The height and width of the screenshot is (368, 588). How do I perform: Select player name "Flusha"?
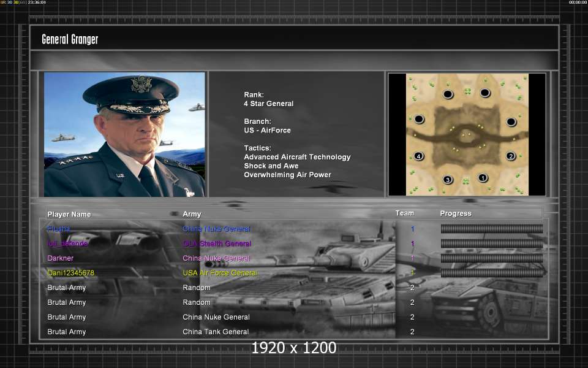(x=59, y=229)
